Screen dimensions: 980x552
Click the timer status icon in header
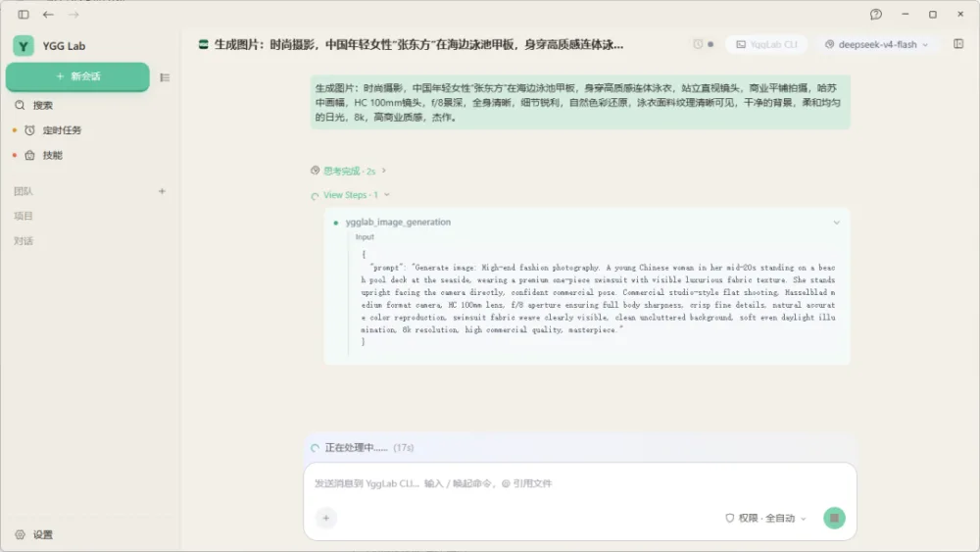point(698,44)
